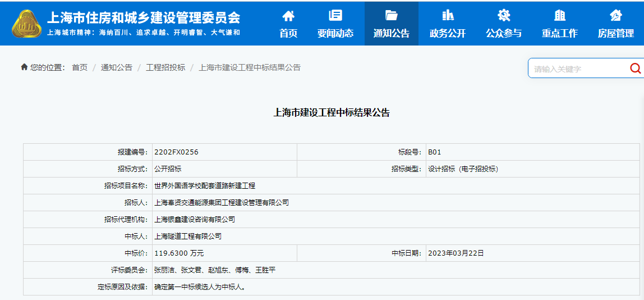Open the 要闻动态 navigation menu item
This screenshot has height=300, width=644.
335,33
